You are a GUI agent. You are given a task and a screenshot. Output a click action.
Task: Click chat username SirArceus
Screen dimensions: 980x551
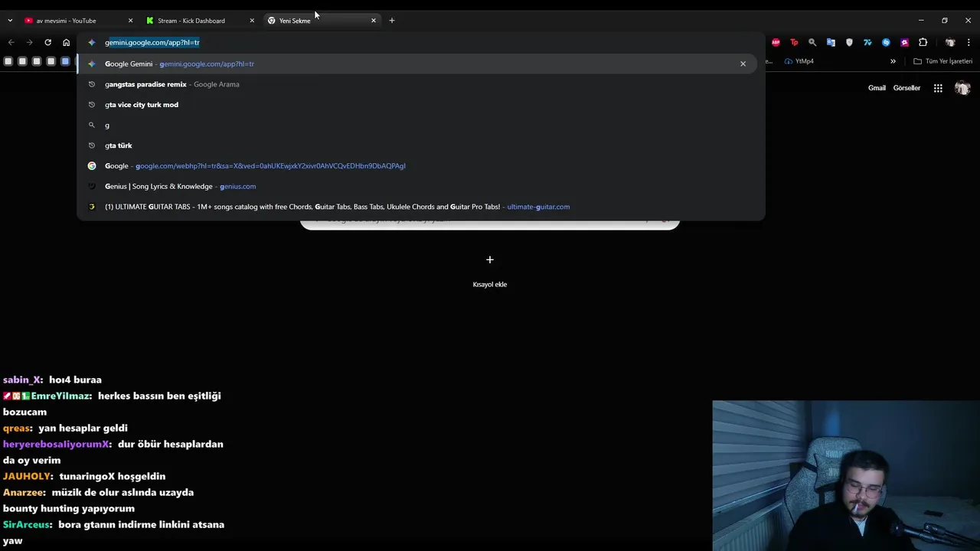click(27, 524)
